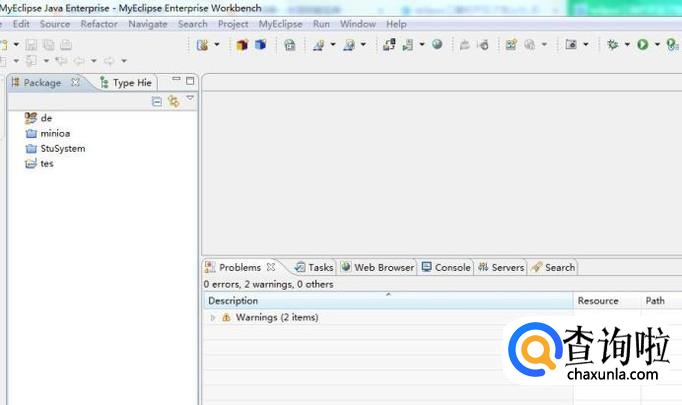The height and width of the screenshot is (405, 682).
Task: Open the Edit menu
Action: click(x=21, y=24)
